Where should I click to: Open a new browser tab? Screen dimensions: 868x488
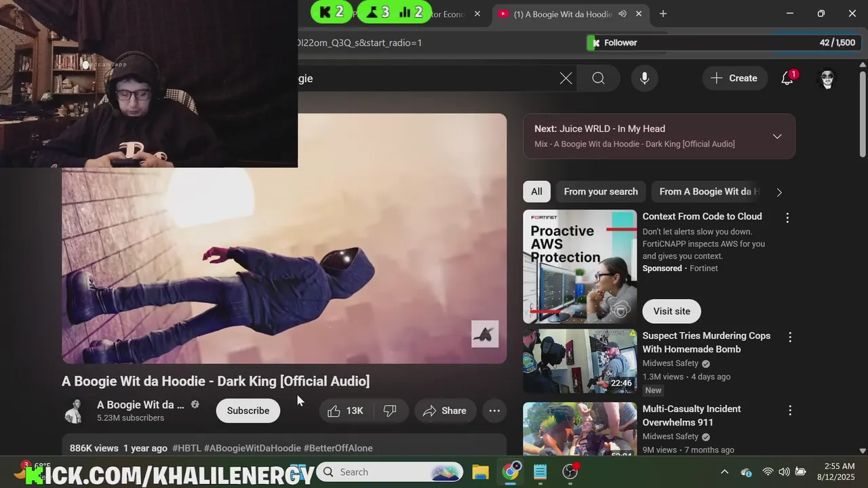click(663, 14)
